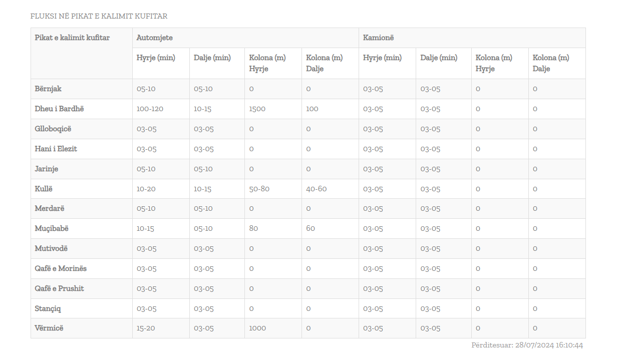This screenshot has height=364, width=618.
Task: Click the 40-60 exit queue value
Action: (x=316, y=189)
